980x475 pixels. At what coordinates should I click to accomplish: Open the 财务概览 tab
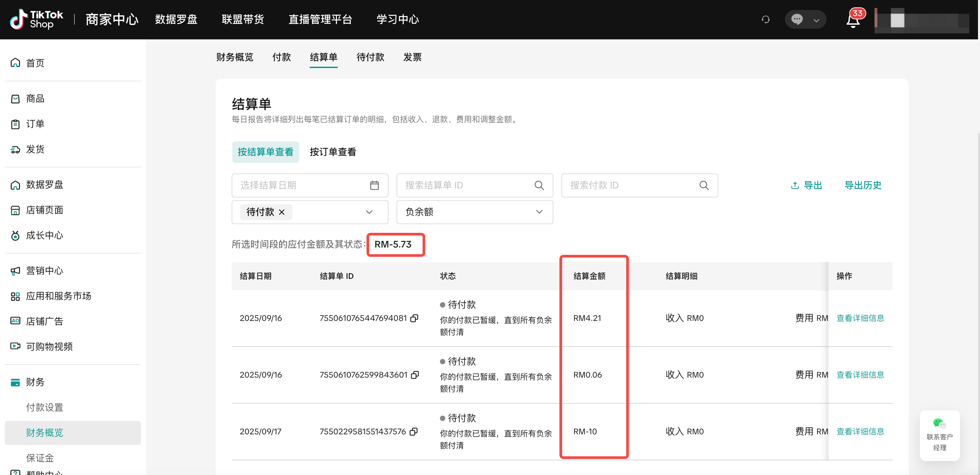[234, 57]
